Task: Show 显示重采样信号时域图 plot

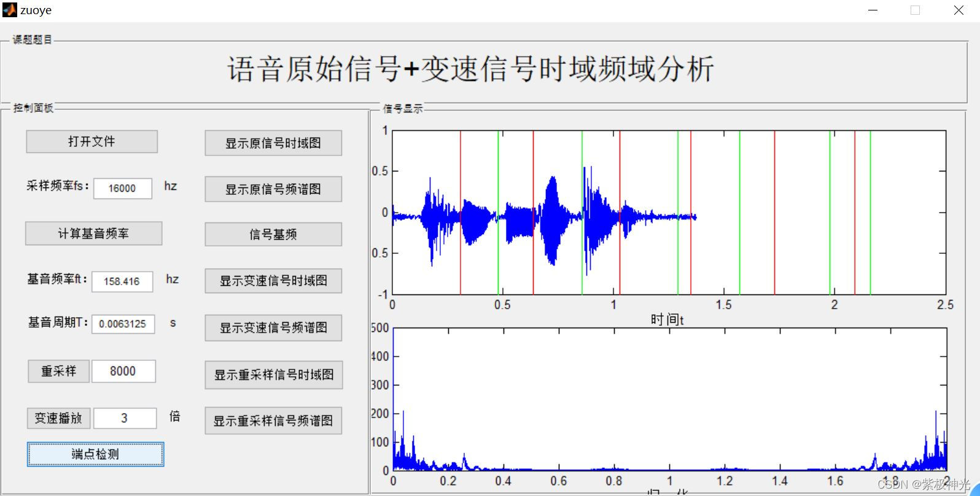Action: (274, 375)
